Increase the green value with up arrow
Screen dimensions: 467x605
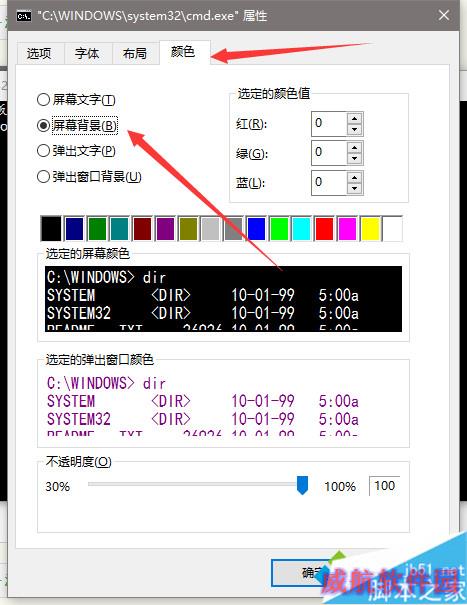354,147
